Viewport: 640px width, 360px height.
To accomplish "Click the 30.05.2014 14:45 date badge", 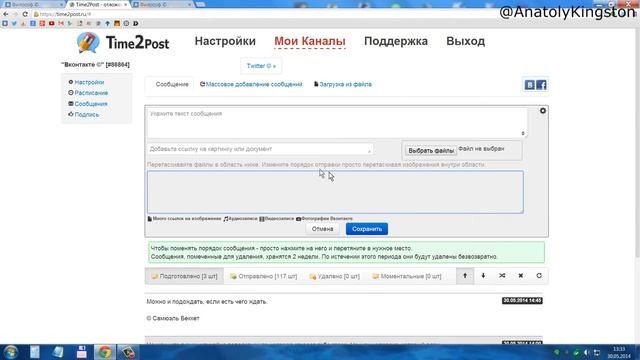I will (x=522, y=300).
